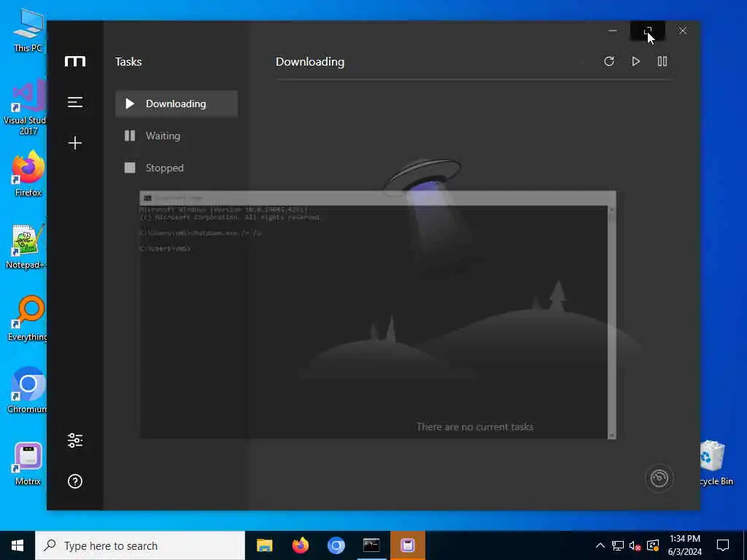Open Motrix preferences sliders icon
Viewport: 747px width, 560px height.
click(x=75, y=440)
